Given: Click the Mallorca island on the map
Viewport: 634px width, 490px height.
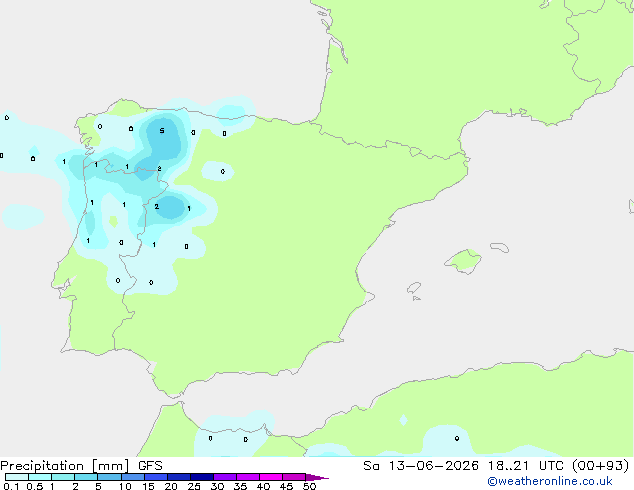Looking at the screenshot, I should click(x=463, y=261).
